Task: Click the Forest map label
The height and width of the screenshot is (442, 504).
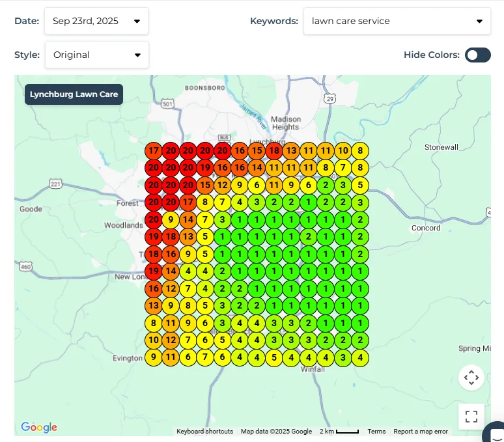Action: [x=127, y=203]
